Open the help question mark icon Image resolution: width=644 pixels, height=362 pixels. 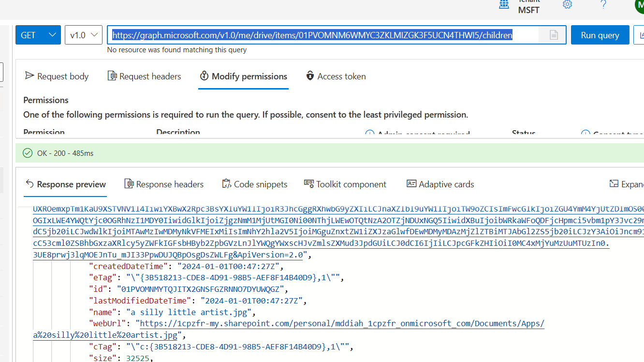[x=603, y=5]
